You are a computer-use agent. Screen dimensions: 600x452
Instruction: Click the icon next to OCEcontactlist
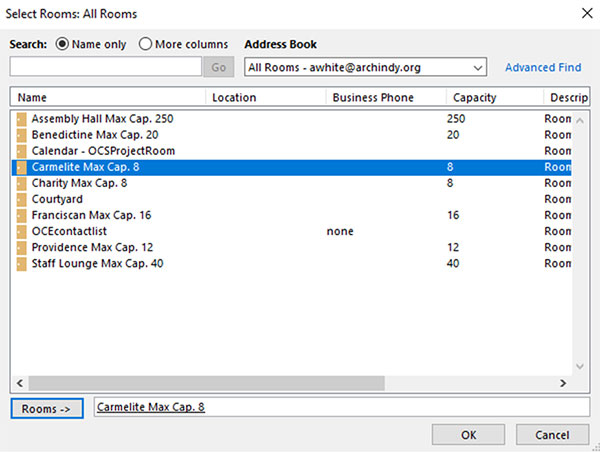(22, 232)
